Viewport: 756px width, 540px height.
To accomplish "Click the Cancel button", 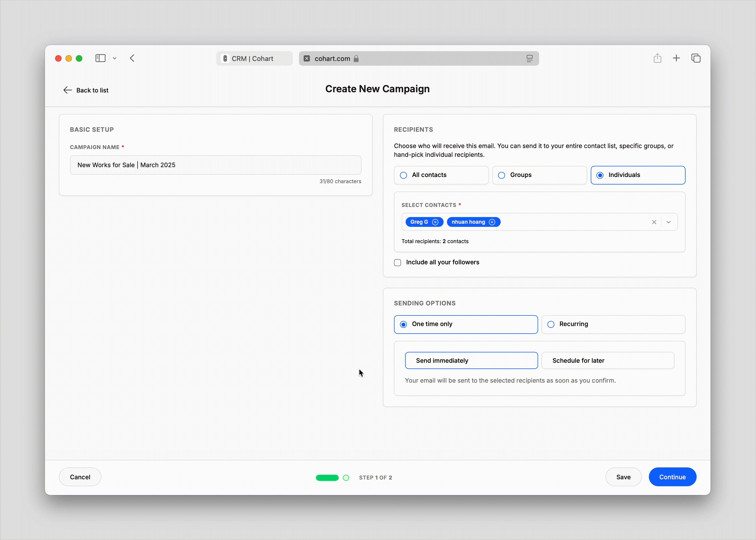I will coord(80,477).
